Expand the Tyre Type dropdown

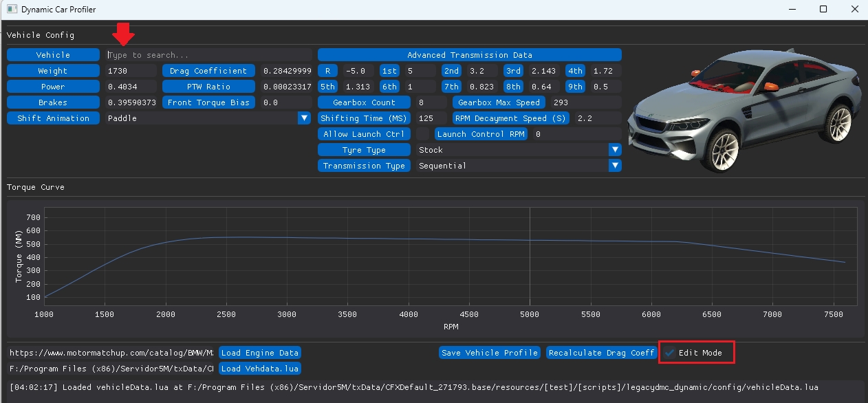pyautogui.click(x=615, y=150)
